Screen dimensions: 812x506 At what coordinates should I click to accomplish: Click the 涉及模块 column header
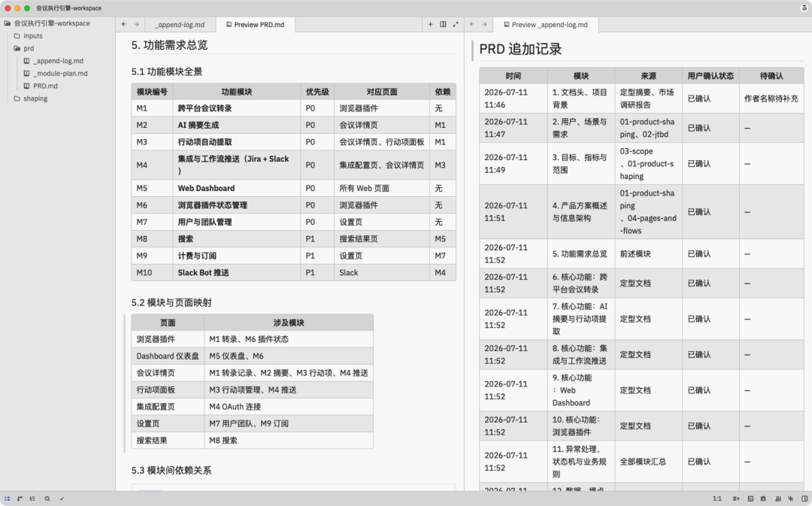point(289,323)
